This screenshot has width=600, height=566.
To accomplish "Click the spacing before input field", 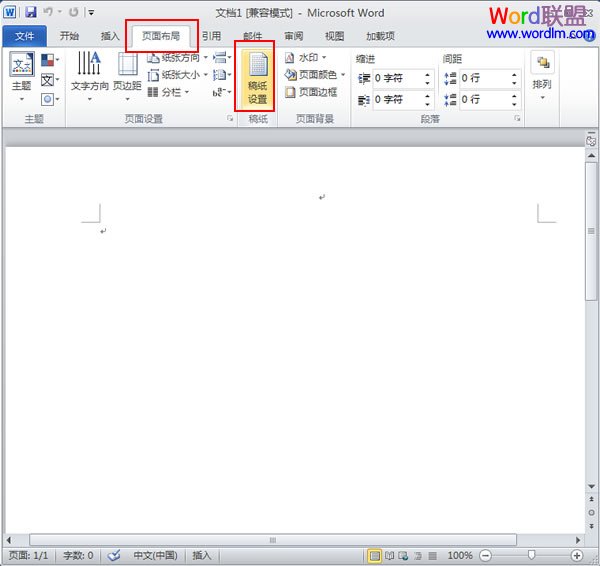I will [x=484, y=78].
